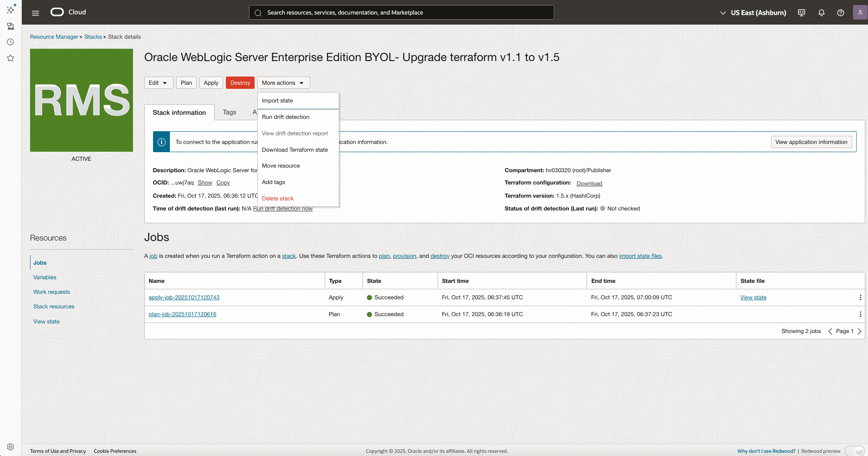The width and height of the screenshot is (868, 456).
Task: Open favorites star in the left sidebar
Action: point(10,58)
